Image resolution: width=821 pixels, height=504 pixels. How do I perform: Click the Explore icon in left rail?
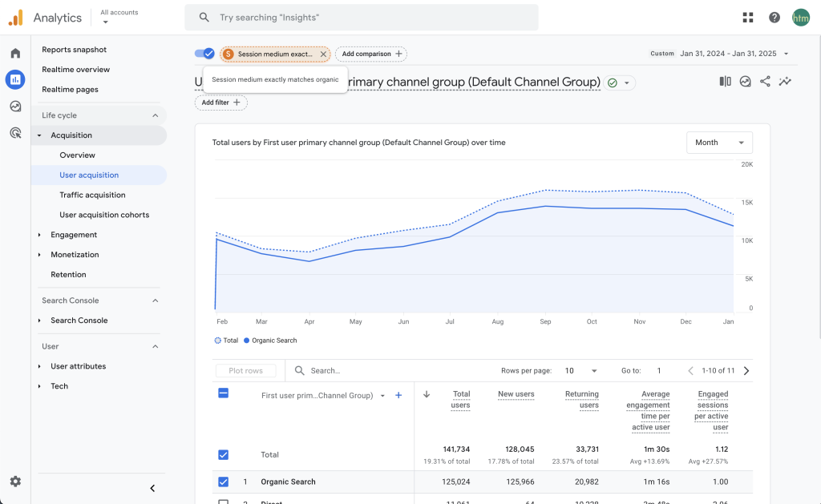(15, 107)
